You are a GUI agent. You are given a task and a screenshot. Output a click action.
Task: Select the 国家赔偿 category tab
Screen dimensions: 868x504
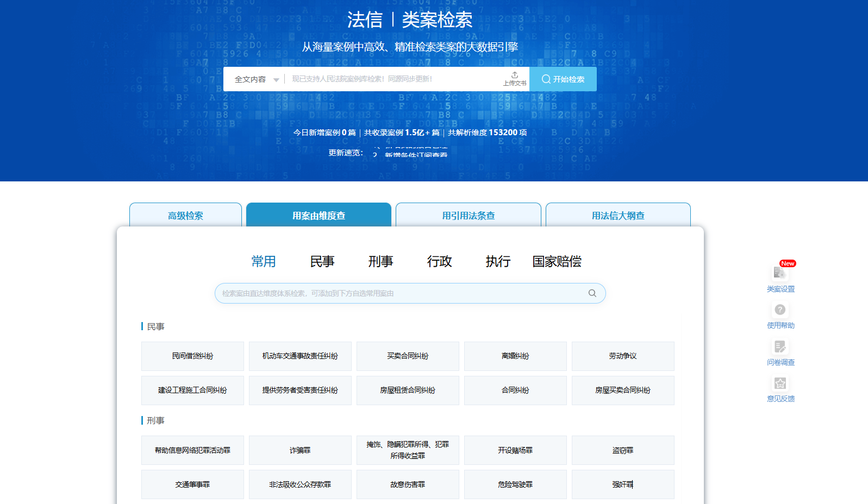(557, 262)
